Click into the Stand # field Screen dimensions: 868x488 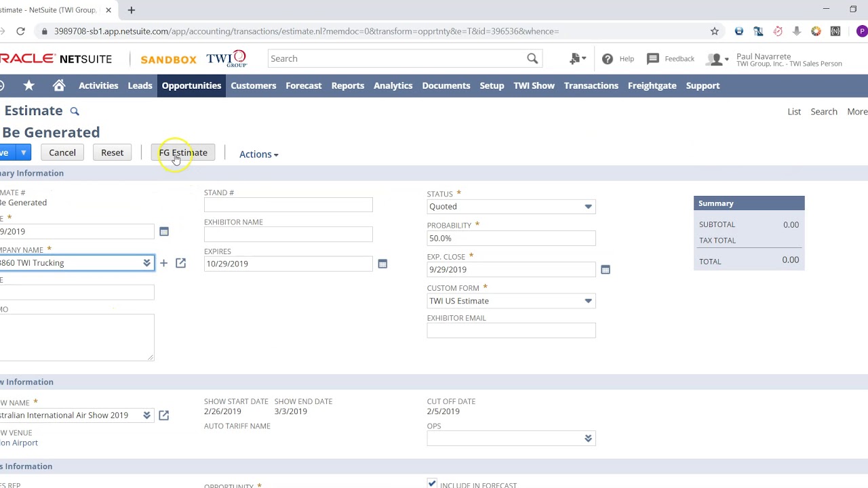[288, 205]
